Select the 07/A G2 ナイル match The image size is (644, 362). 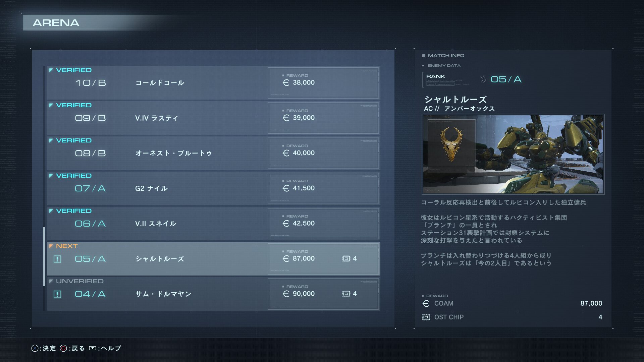(213, 188)
